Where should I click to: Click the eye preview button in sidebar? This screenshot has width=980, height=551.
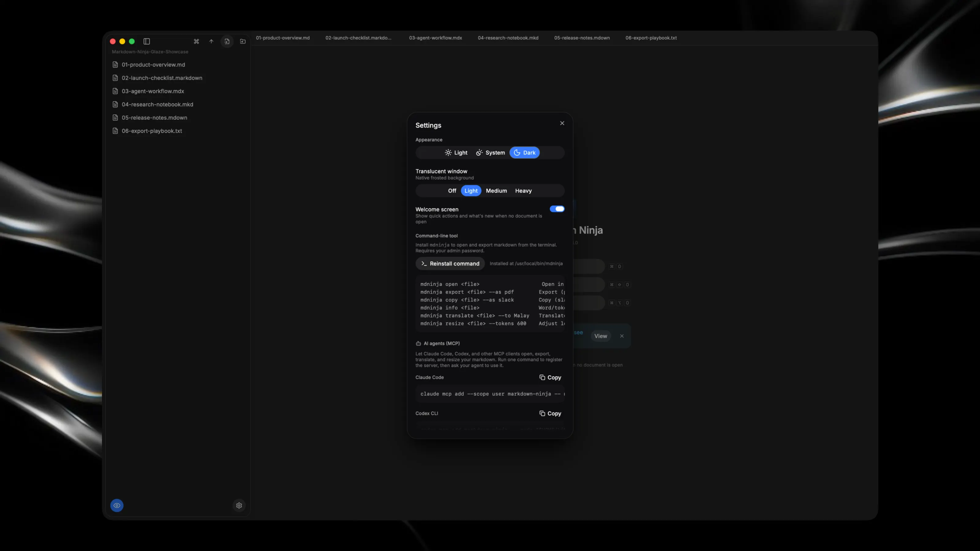tap(117, 505)
